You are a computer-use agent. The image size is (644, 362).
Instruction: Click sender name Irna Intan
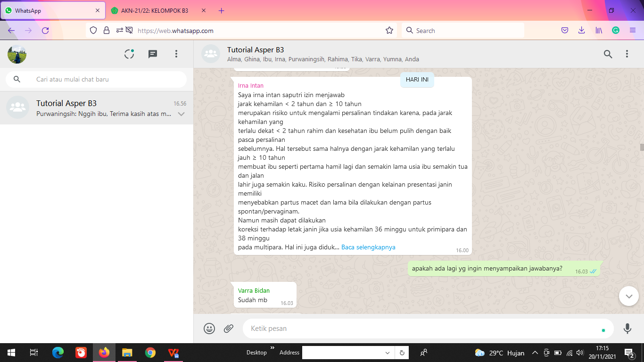251,85
